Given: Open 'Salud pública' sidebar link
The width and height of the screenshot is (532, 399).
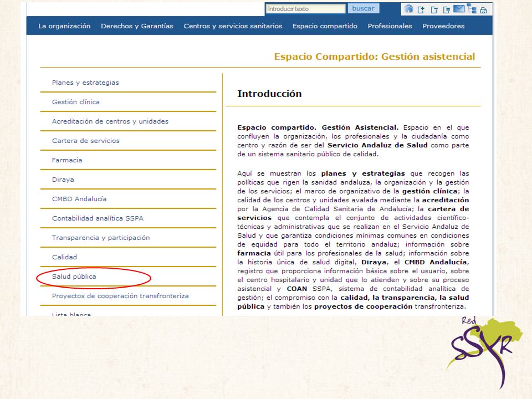Looking at the screenshot, I should point(74,277).
